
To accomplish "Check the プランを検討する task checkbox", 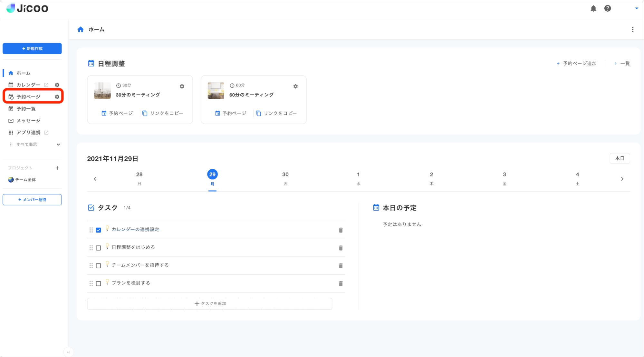I will click(x=99, y=283).
